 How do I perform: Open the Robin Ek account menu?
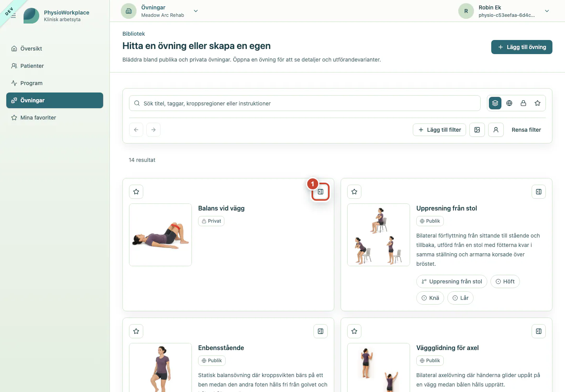coord(547,11)
